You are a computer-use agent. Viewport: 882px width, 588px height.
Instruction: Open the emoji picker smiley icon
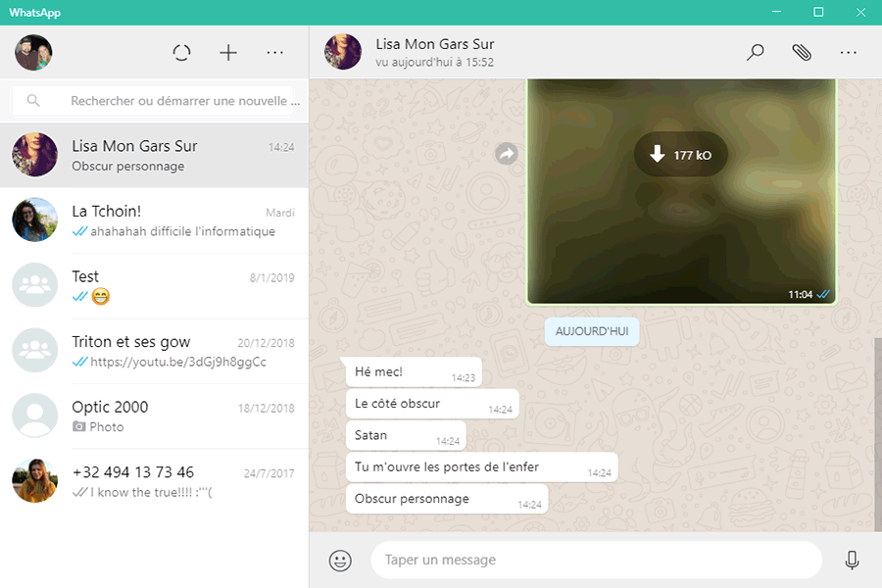(340, 561)
